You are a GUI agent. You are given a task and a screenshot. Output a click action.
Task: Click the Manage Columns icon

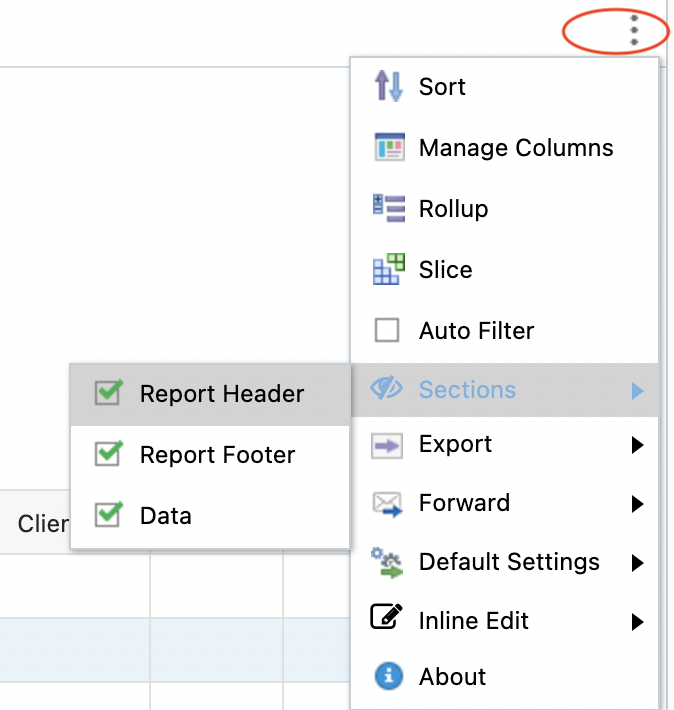pos(387,148)
